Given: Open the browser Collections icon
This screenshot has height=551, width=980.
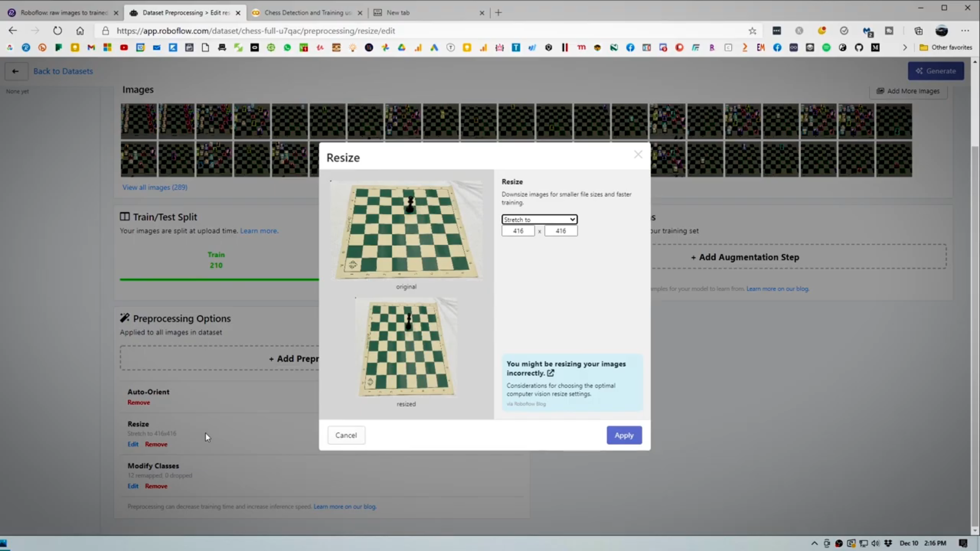Looking at the screenshot, I should pos(918,31).
